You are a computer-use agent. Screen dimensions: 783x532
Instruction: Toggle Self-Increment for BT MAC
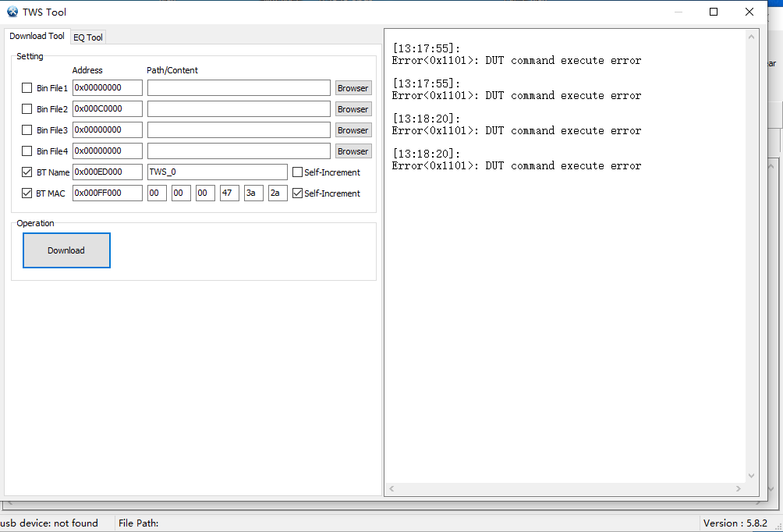click(297, 193)
